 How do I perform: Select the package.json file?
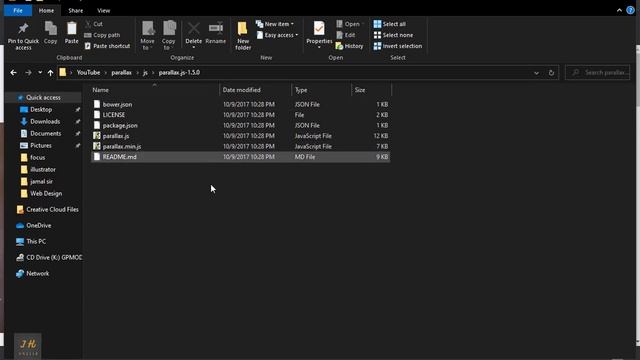[240, 126]
